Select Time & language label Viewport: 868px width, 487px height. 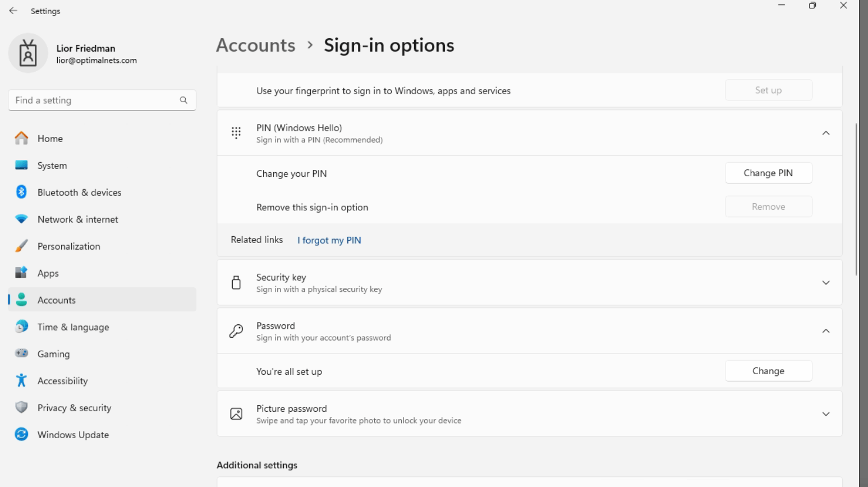[x=74, y=327]
